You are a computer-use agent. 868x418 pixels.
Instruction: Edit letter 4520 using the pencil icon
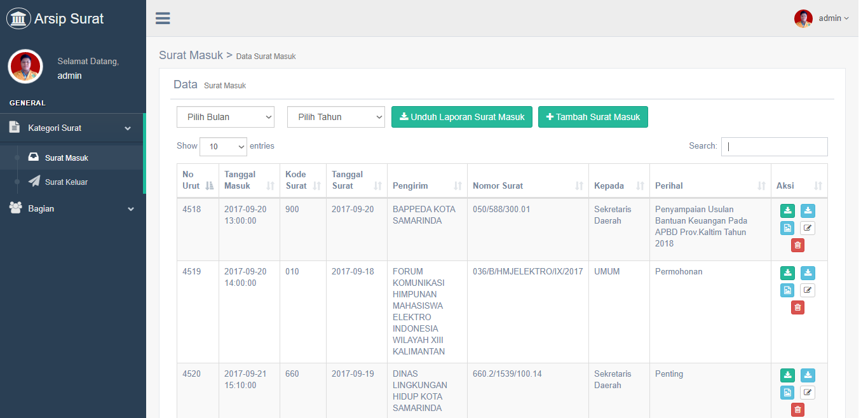807,393
